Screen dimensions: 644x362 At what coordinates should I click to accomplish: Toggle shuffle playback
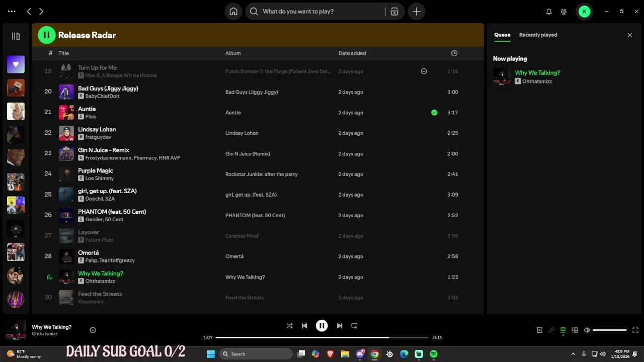289,326
